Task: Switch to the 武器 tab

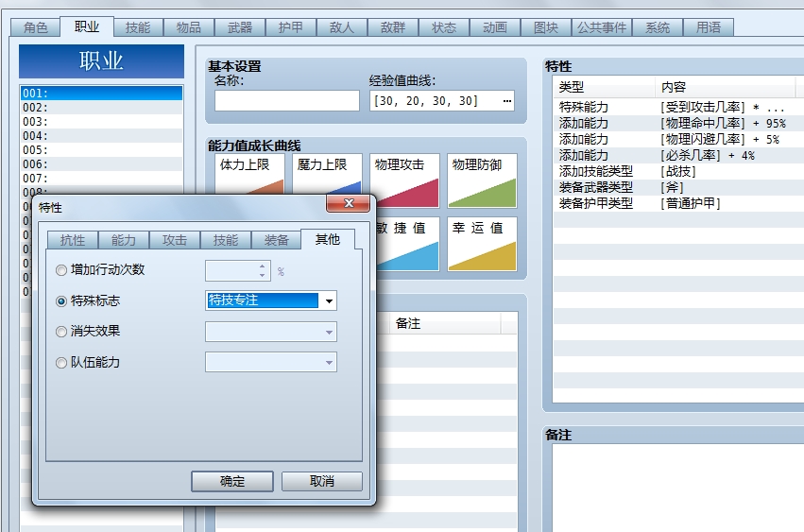Action: tap(239, 27)
